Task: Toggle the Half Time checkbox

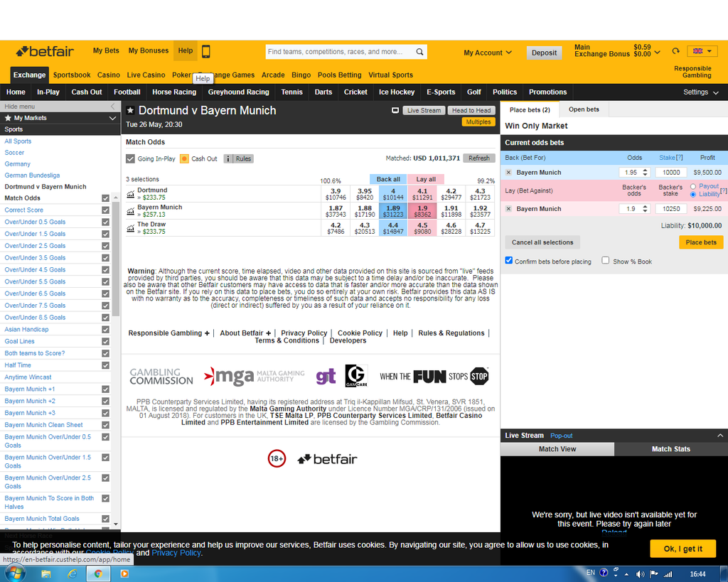Action: (x=106, y=365)
